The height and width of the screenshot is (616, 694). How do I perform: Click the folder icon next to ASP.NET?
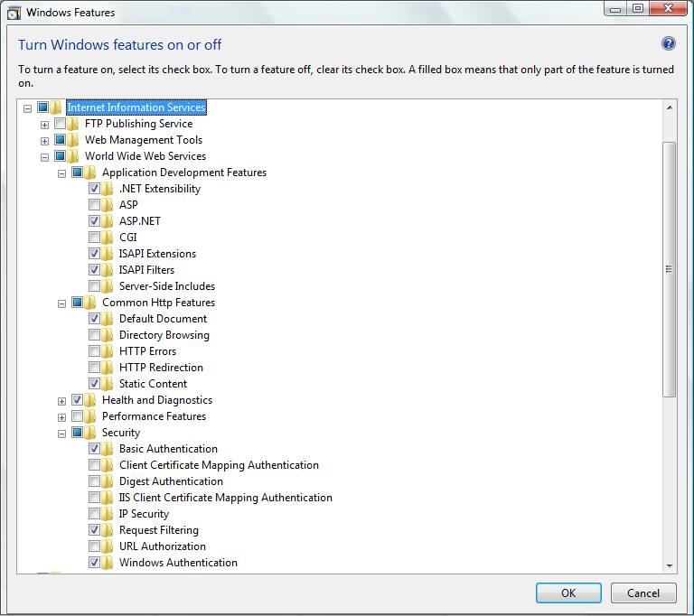click(x=108, y=221)
